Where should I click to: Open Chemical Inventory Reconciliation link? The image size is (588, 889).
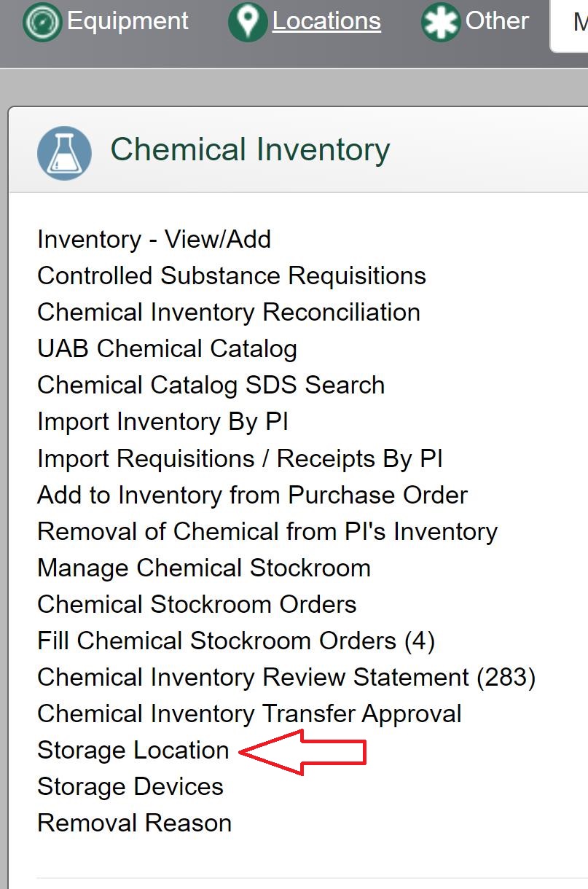coord(228,312)
